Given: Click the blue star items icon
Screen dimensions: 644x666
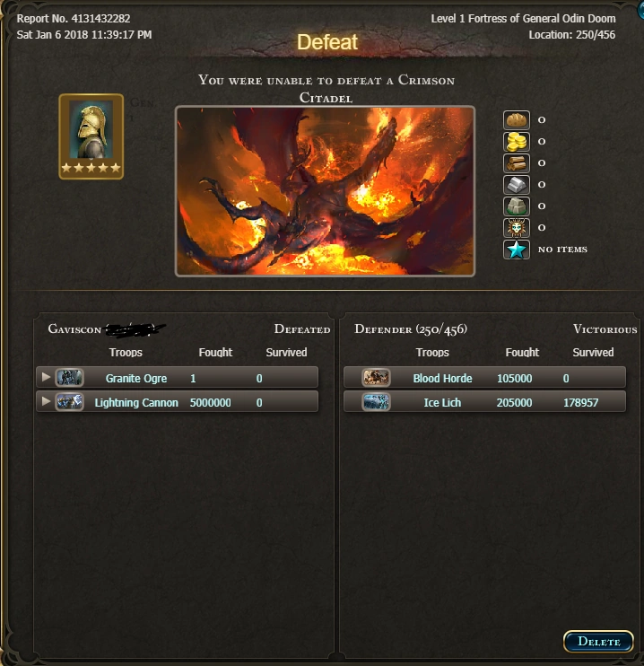Looking at the screenshot, I should coord(517,250).
